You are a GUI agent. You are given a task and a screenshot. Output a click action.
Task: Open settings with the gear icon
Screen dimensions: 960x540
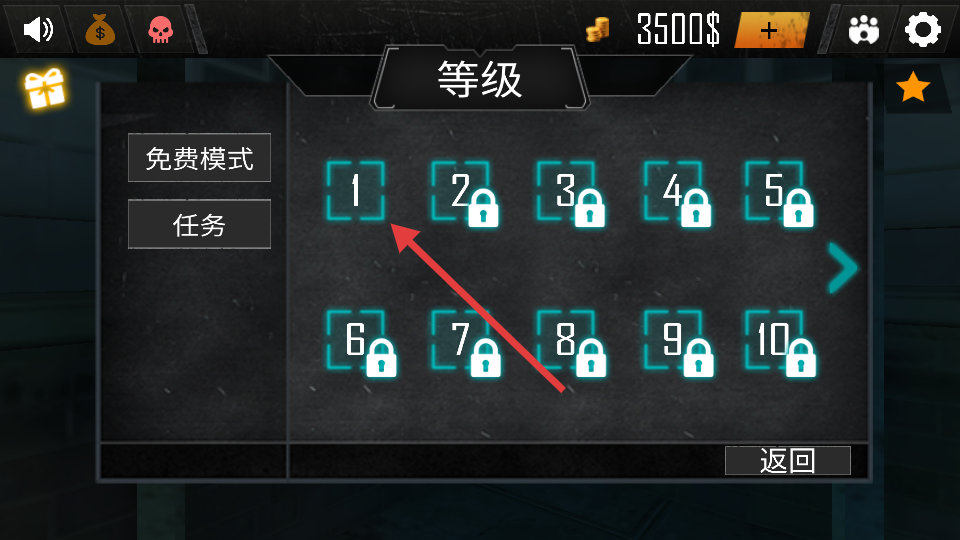pos(923,29)
